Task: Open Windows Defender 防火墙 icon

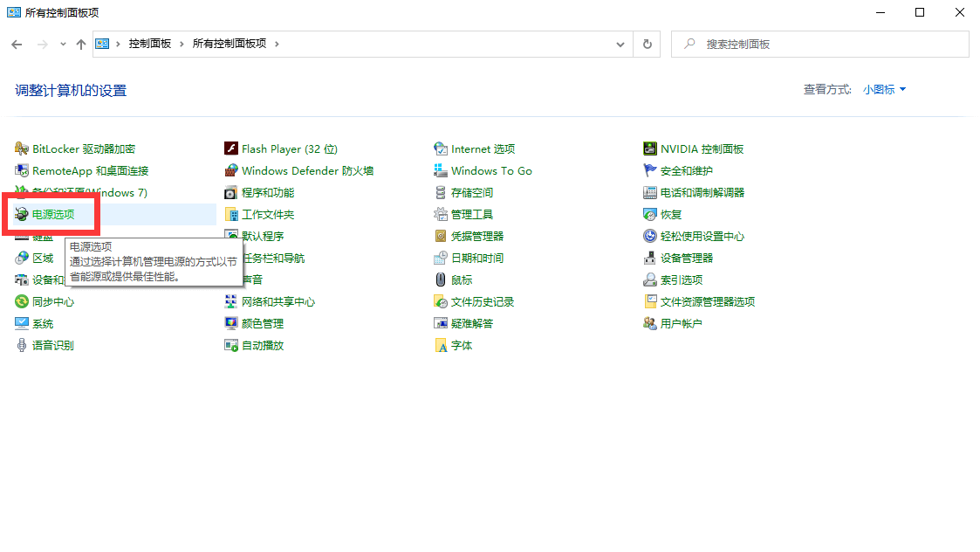Action: coord(231,171)
